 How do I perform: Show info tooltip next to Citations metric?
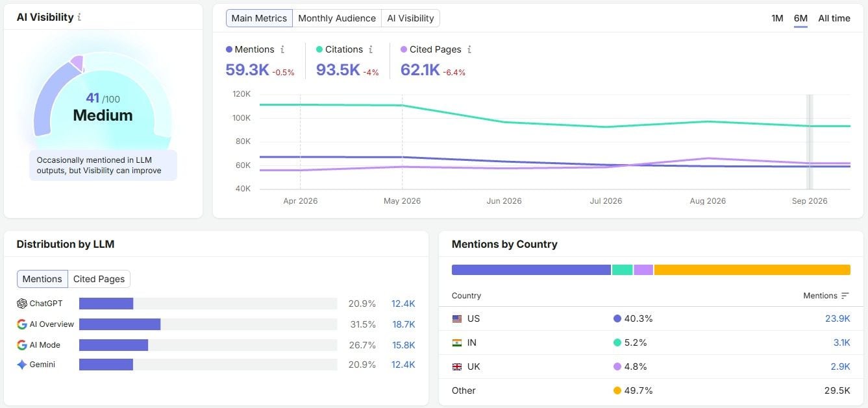(371, 49)
